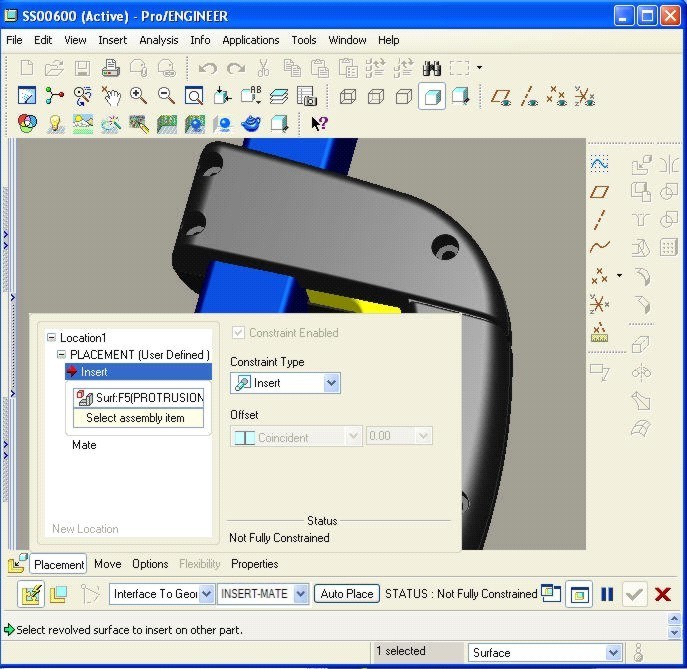This screenshot has width=687, height=669.
Task: Refit model to screen icon
Action: tap(194, 96)
